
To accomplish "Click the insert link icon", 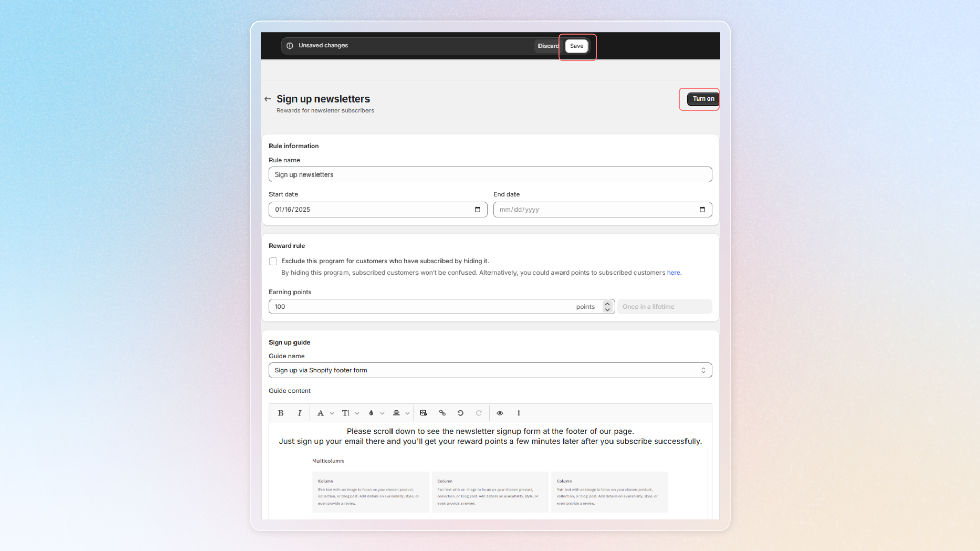I will 442,413.
